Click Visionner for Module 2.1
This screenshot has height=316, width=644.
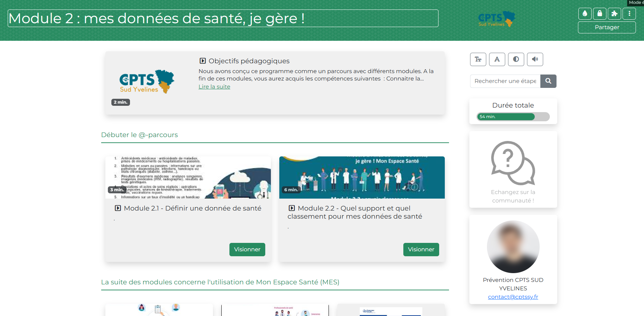[247, 250]
